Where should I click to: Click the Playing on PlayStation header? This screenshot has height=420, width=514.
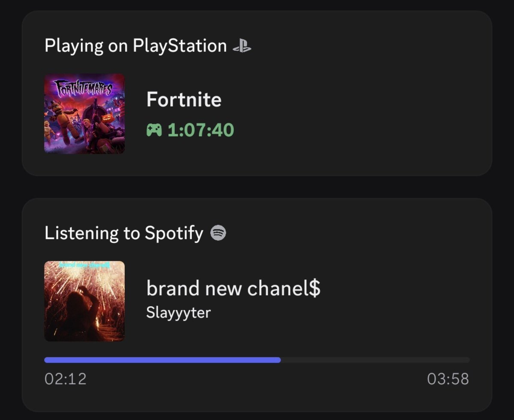(135, 46)
